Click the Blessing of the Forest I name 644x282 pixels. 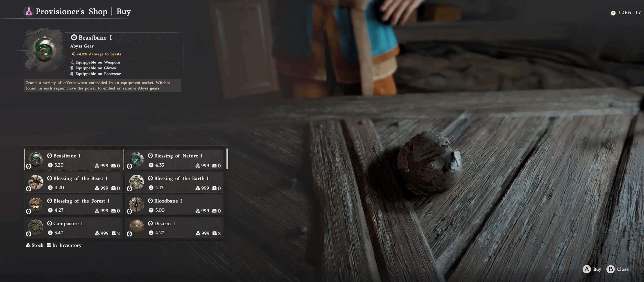pos(82,201)
